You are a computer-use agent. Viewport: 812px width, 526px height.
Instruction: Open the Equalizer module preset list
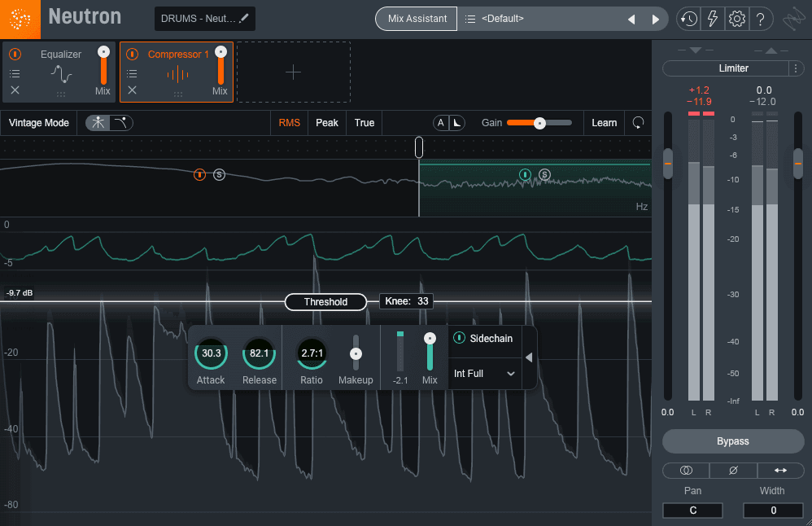tap(15, 73)
